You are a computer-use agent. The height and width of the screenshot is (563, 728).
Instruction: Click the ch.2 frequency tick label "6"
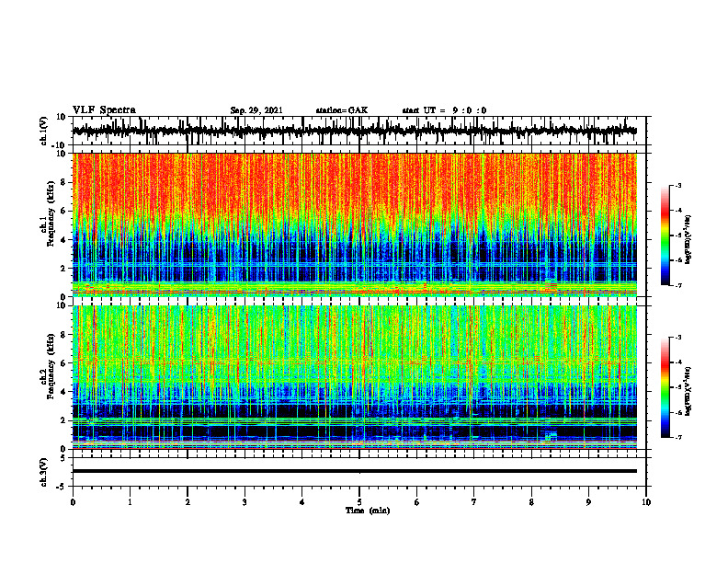[64, 363]
